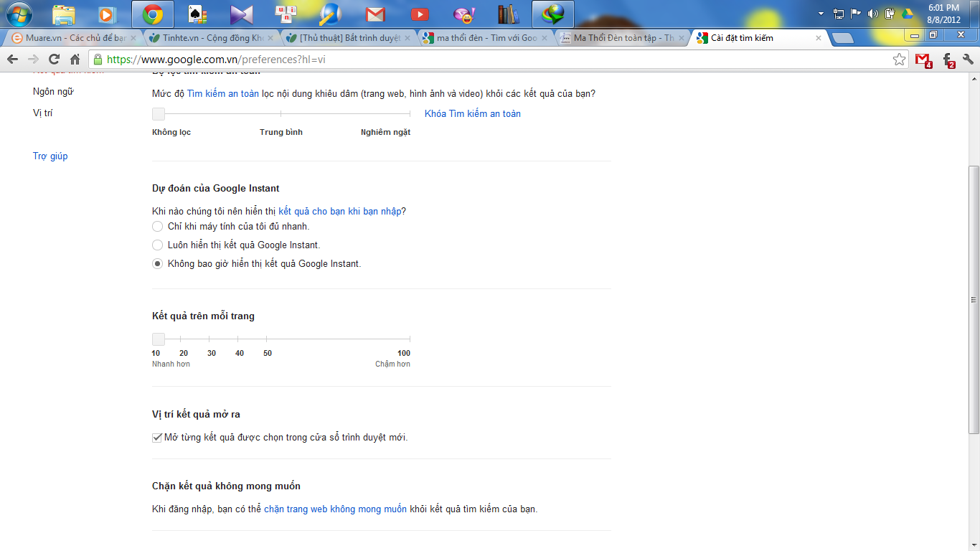Open the Facebook notifications extension icon

(x=948, y=60)
